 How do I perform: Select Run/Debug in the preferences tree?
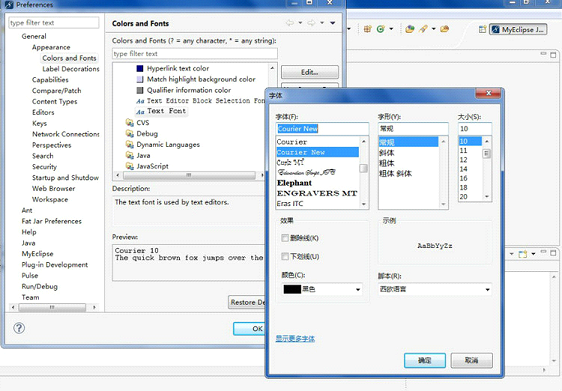(x=39, y=286)
